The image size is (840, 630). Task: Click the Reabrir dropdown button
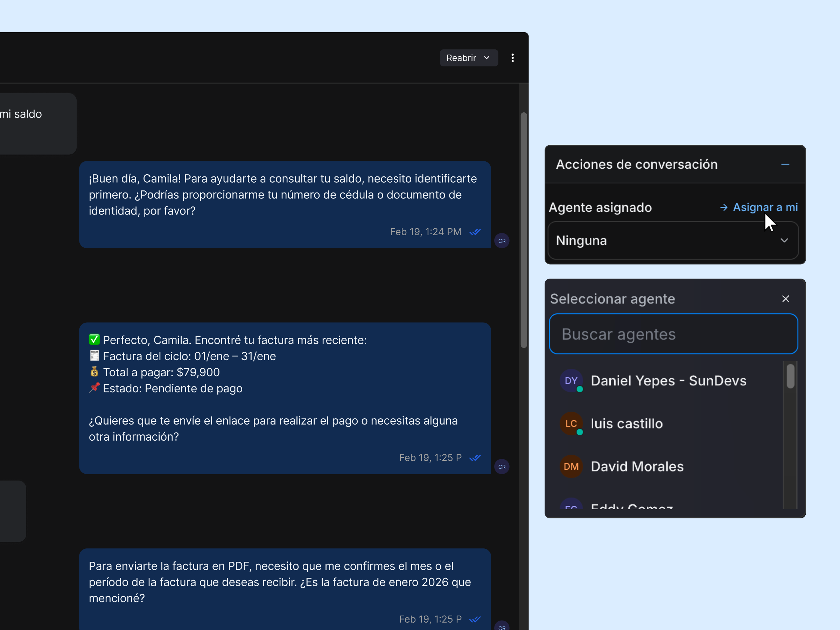pyautogui.click(x=468, y=58)
